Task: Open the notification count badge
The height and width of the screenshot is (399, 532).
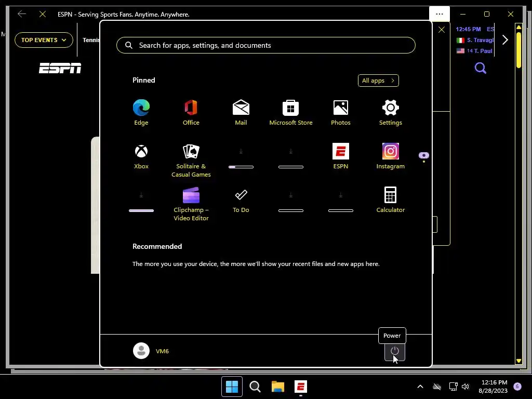Action: pyautogui.click(x=517, y=387)
